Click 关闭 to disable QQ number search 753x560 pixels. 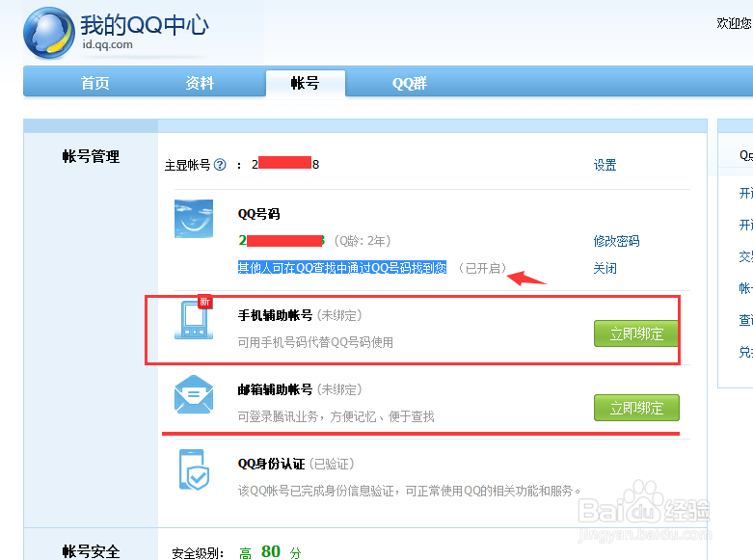coord(605,268)
